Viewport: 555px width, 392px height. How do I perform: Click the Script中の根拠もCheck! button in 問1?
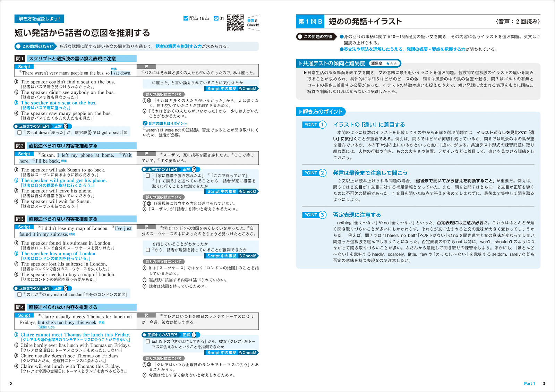coord(232,89)
